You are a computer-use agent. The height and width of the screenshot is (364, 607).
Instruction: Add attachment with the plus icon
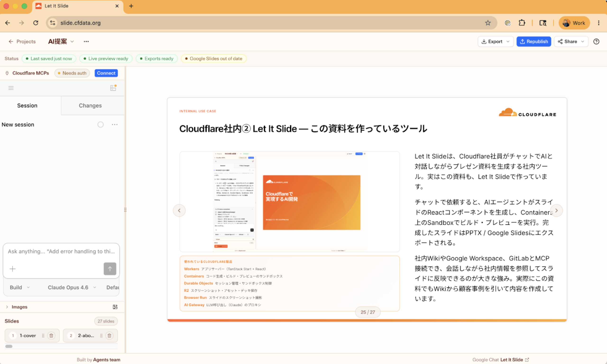click(x=13, y=269)
